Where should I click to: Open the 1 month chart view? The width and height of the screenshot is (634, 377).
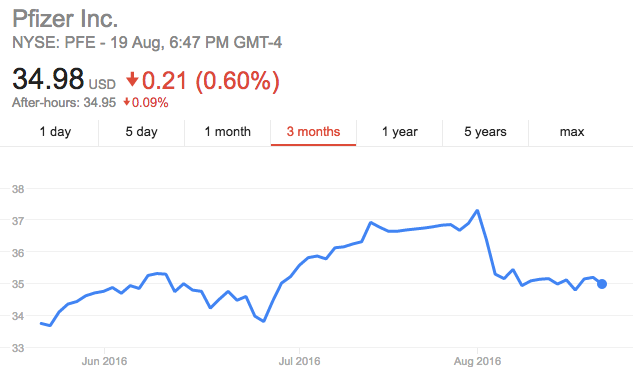pos(228,132)
